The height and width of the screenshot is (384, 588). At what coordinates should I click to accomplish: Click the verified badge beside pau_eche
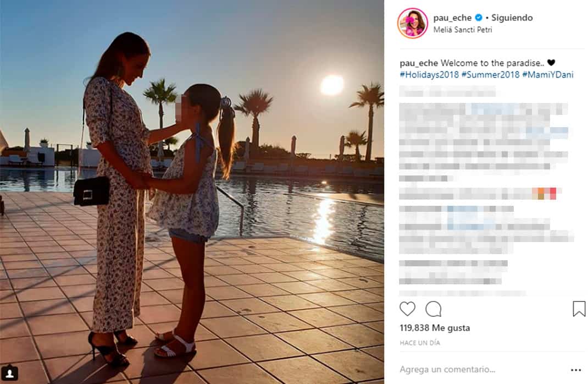click(479, 18)
